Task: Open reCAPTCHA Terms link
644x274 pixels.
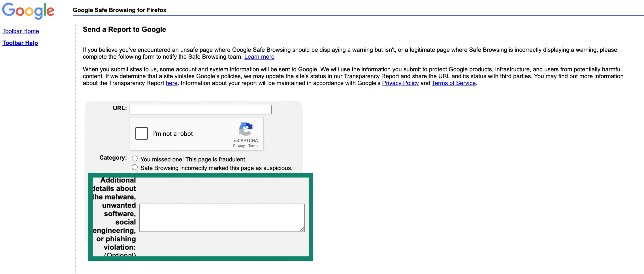Action: point(253,145)
